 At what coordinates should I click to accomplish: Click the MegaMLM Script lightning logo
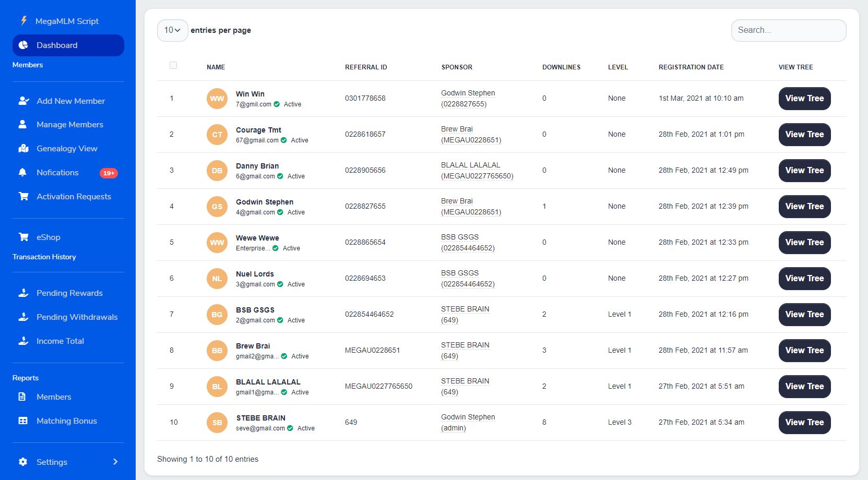(x=23, y=21)
